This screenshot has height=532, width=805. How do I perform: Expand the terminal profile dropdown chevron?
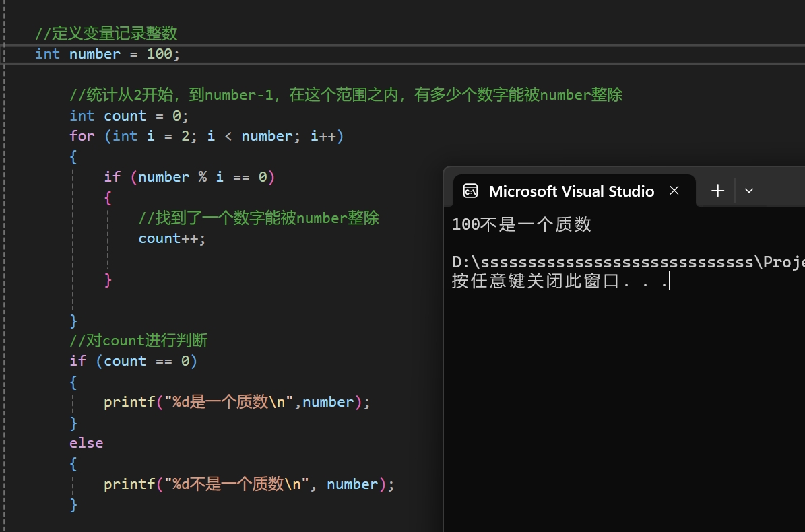pyautogui.click(x=749, y=191)
